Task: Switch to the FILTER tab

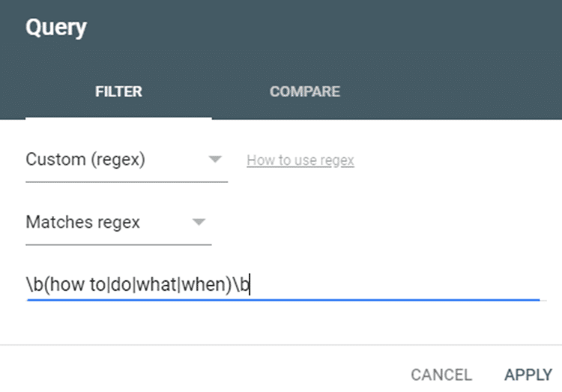Action: pyautogui.click(x=118, y=91)
